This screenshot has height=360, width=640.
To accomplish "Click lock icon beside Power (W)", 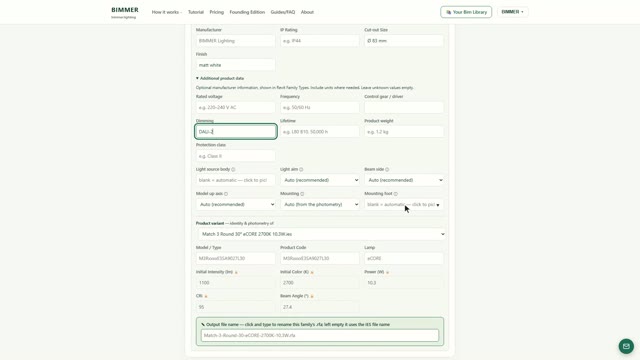I will click(x=387, y=272).
